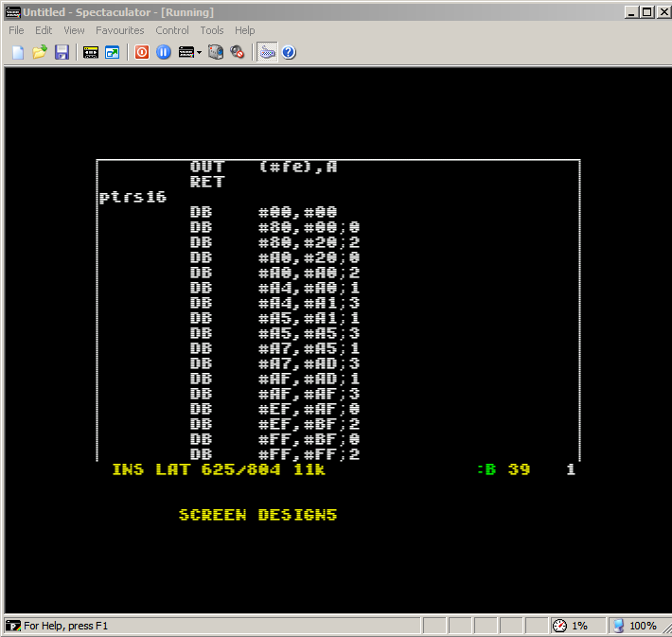Open a file with the folder icon
The image size is (672, 637).
click(x=40, y=52)
